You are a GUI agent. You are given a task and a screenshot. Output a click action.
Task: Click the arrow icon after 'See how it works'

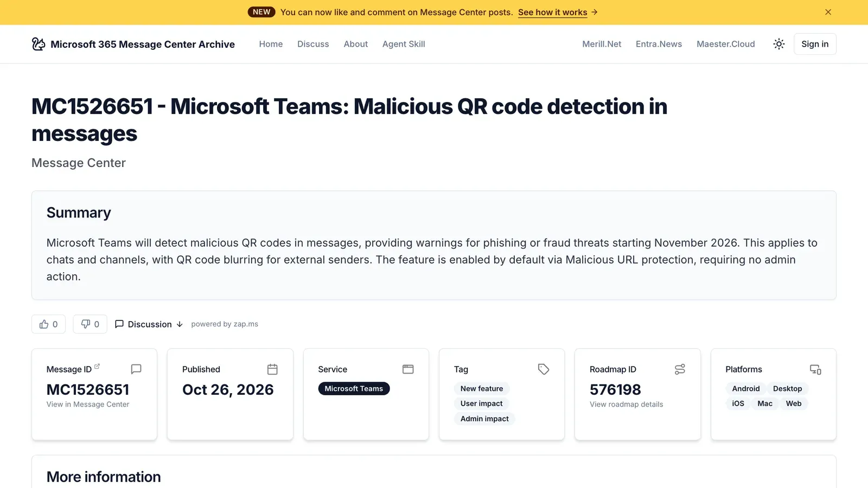[x=595, y=12]
